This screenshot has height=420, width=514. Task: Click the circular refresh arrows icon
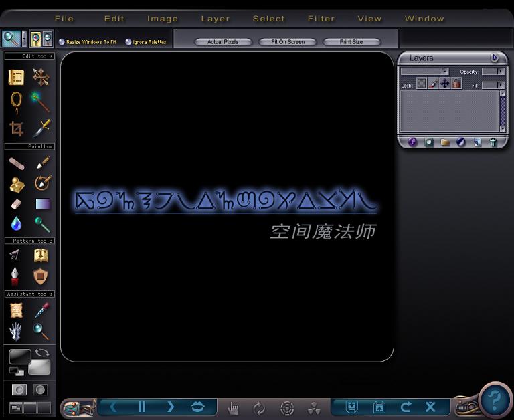[259, 409]
